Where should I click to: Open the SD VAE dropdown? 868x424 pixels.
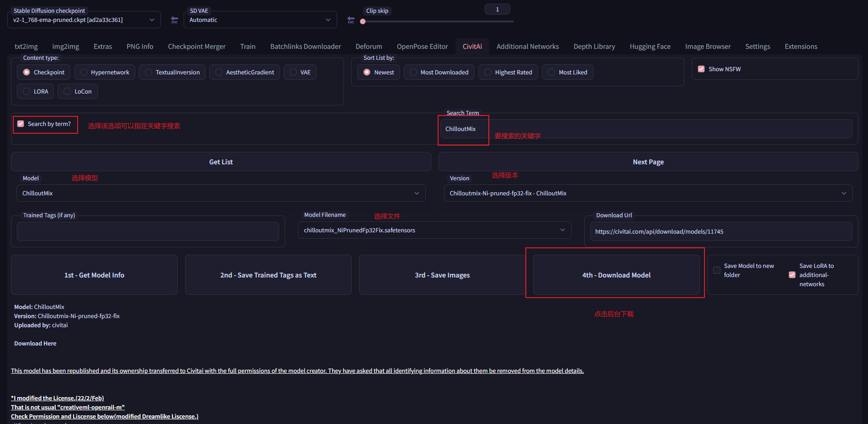[x=260, y=20]
